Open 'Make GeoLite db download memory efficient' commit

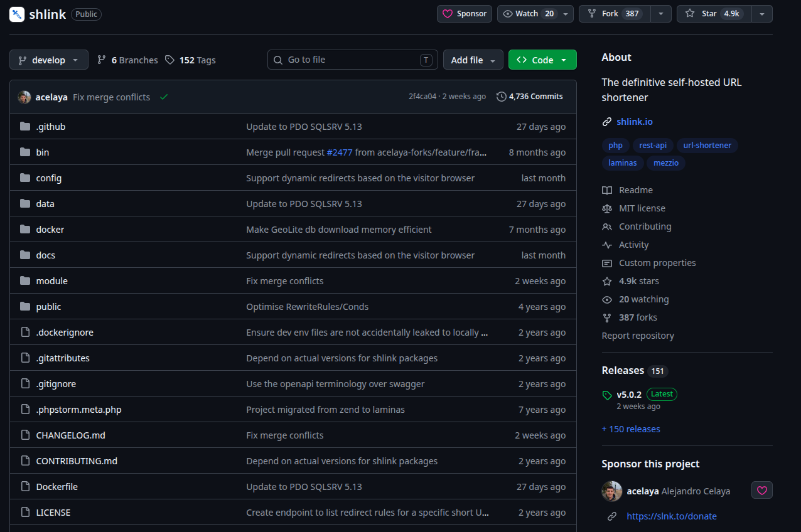(339, 230)
